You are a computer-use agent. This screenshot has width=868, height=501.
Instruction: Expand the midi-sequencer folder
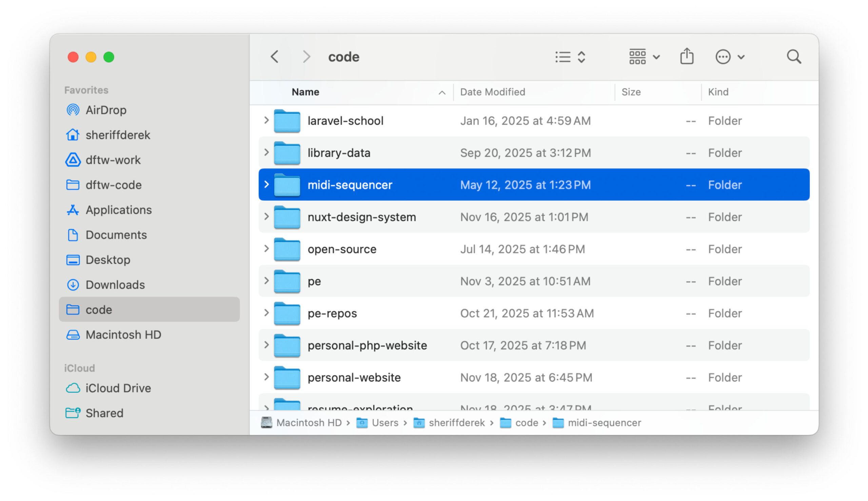266,185
